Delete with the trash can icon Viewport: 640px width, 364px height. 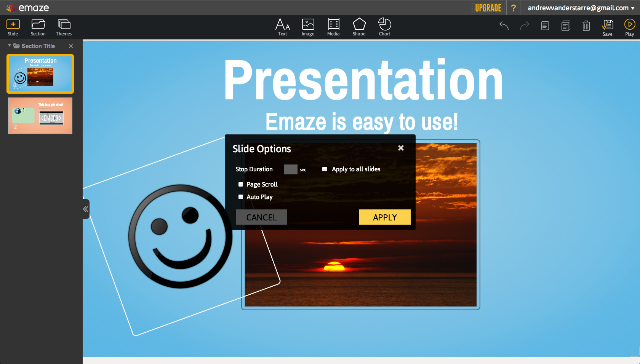(586, 26)
